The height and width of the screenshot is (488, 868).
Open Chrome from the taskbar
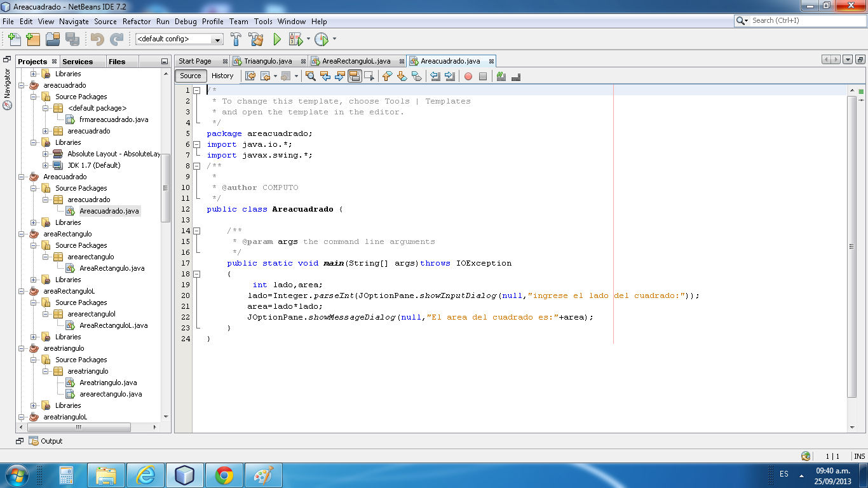[x=223, y=475]
